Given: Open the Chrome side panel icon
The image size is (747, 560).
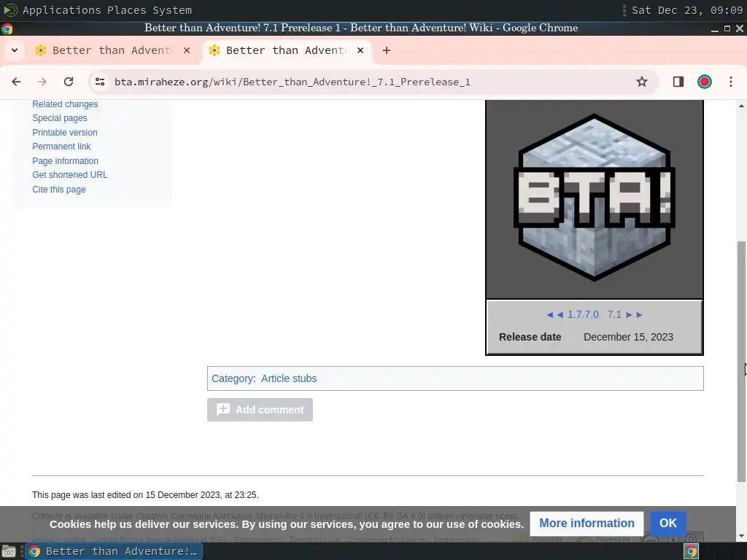Looking at the screenshot, I should 678,82.
